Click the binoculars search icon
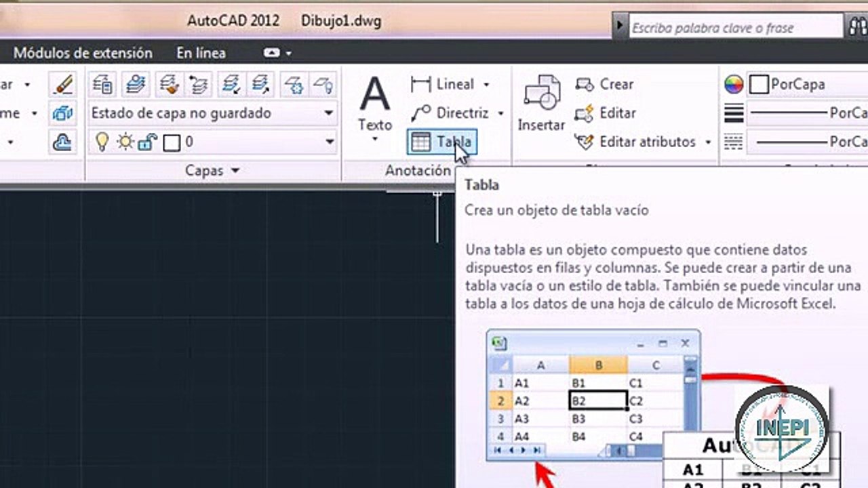868x488 pixels. (x=856, y=27)
